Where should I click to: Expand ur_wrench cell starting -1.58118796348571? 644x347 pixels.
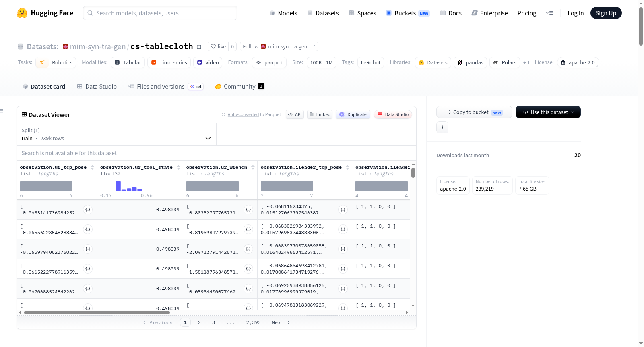(248, 269)
